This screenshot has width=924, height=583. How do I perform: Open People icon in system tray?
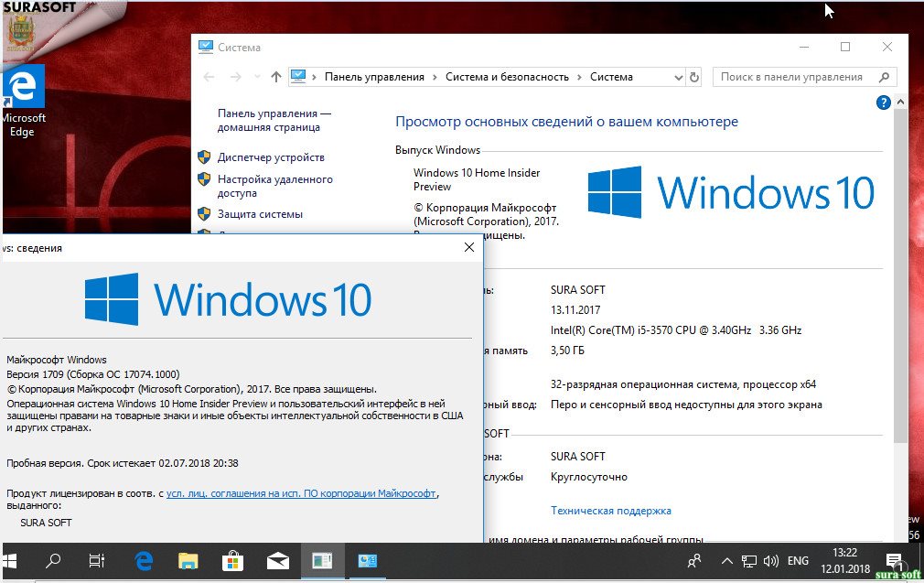[x=694, y=561]
